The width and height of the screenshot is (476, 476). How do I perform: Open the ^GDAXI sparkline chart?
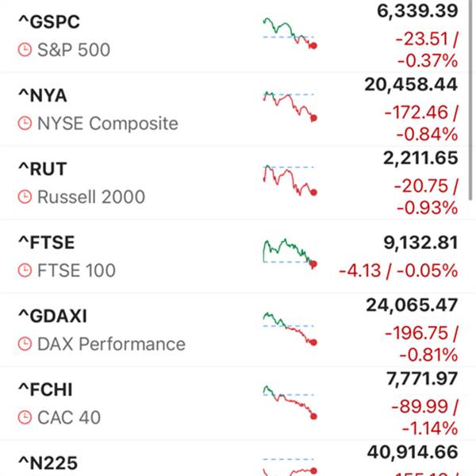[290, 328]
